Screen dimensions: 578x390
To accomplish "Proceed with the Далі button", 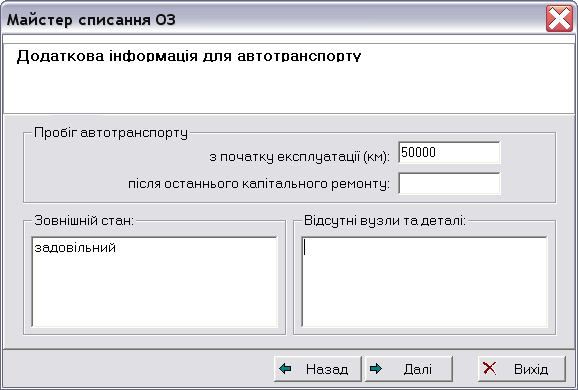I will pos(409,369).
